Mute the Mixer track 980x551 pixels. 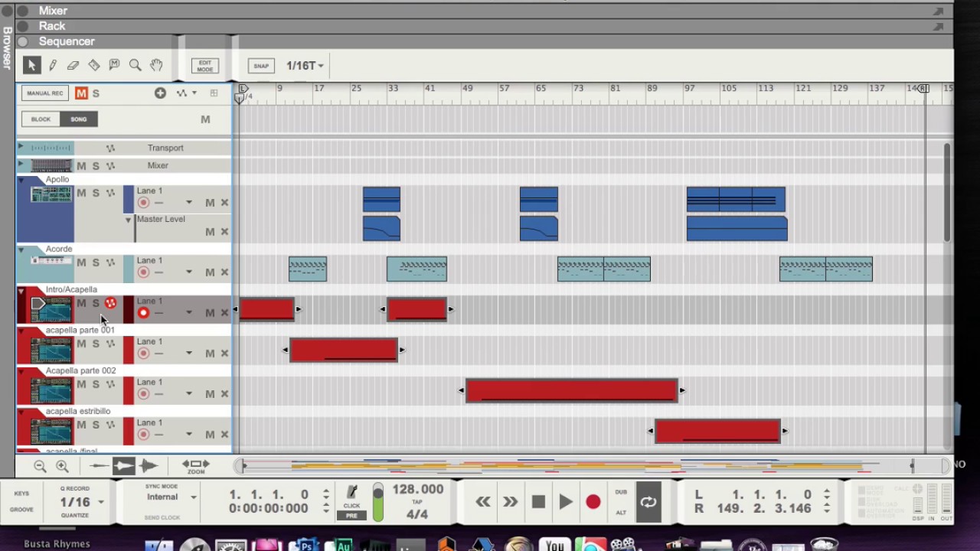(81, 165)
